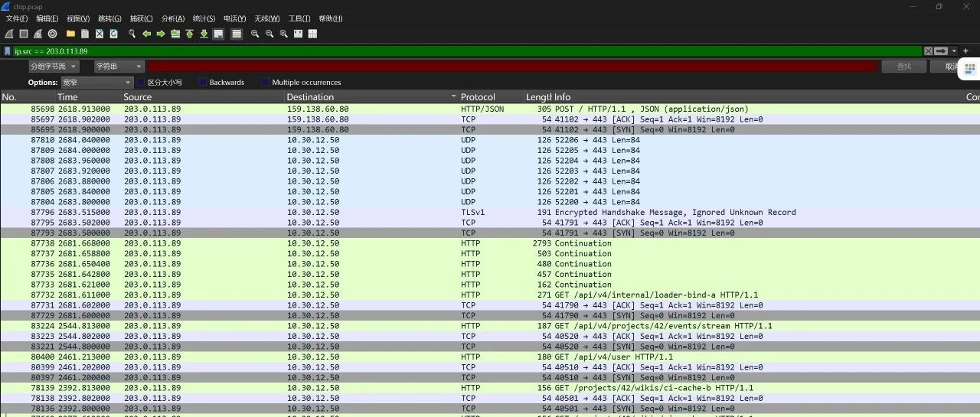Restart the current capture
Screen dimensions: 980x417
click(38, 34)
